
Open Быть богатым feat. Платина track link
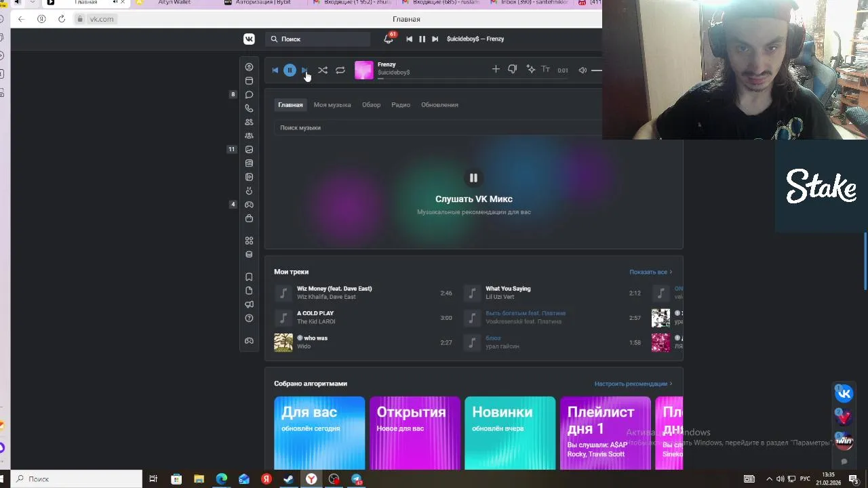[526, 313]
